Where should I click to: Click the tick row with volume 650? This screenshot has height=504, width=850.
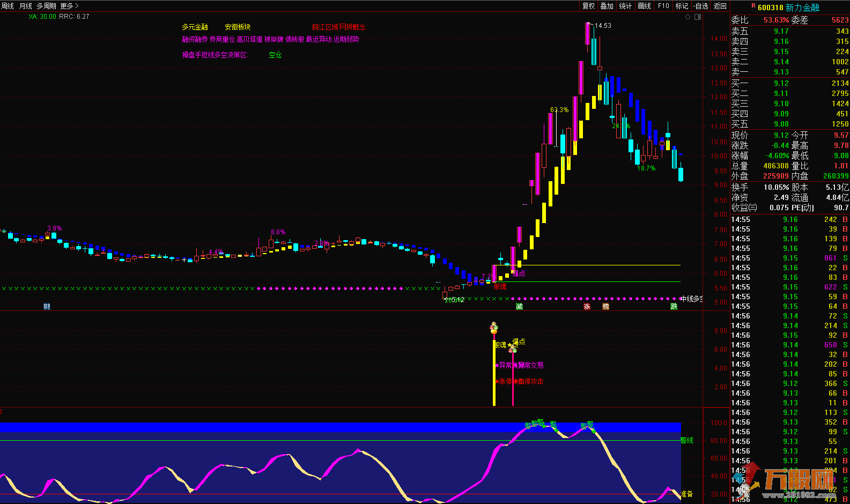(x=790, y=345)
